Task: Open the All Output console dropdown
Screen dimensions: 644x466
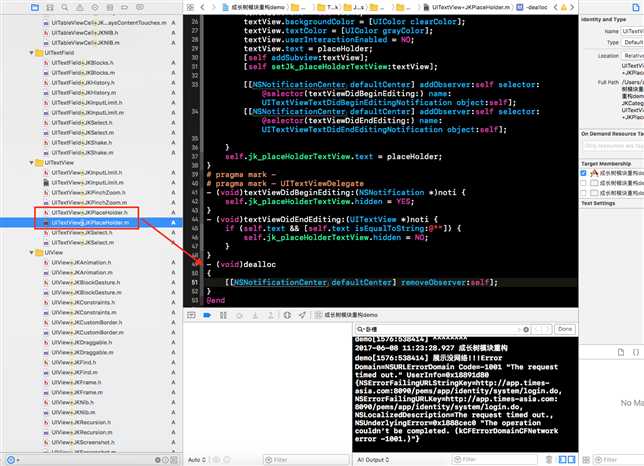Action: click(x=373, y=459)
